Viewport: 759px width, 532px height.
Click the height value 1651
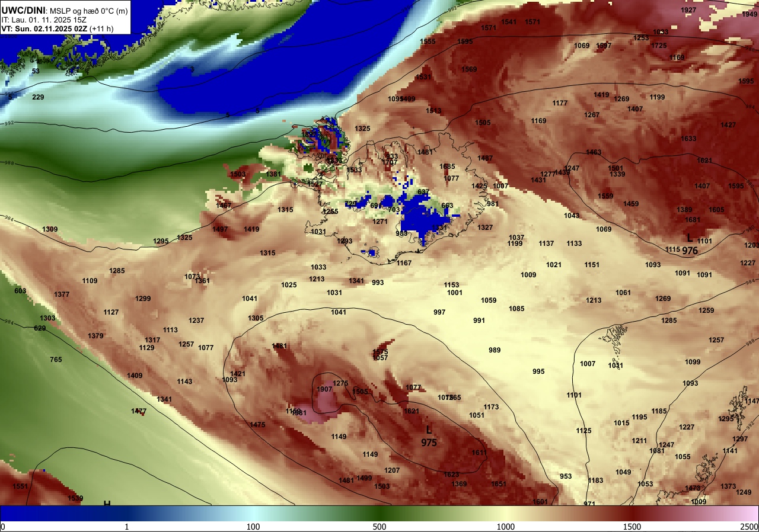(x=499, y=484)
